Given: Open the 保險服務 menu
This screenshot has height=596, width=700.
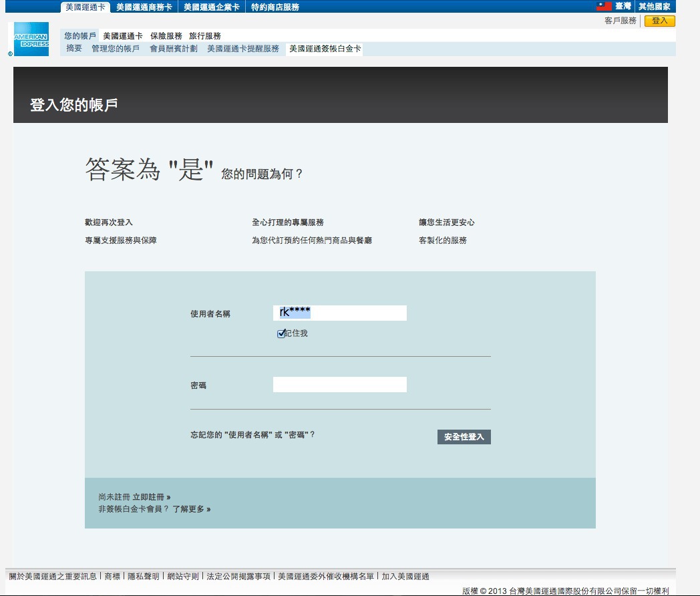Looking at the screenshot, I should [166, 35].
